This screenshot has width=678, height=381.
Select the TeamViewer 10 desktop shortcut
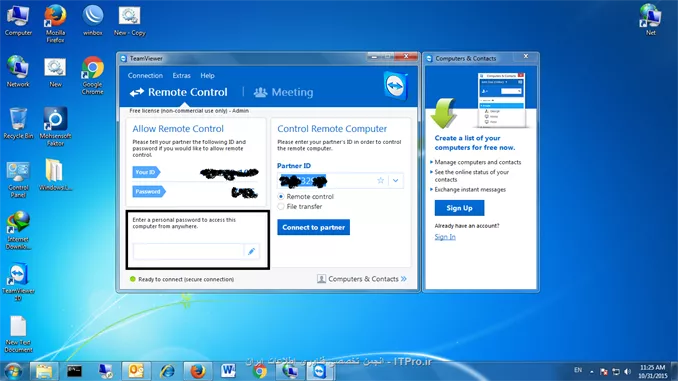pyautogui.click(x=18, y=282)
